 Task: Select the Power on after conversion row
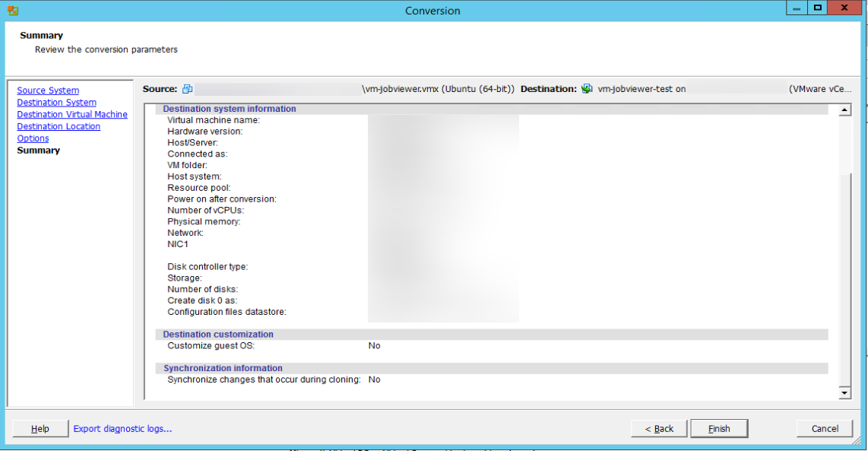(221, 199)
